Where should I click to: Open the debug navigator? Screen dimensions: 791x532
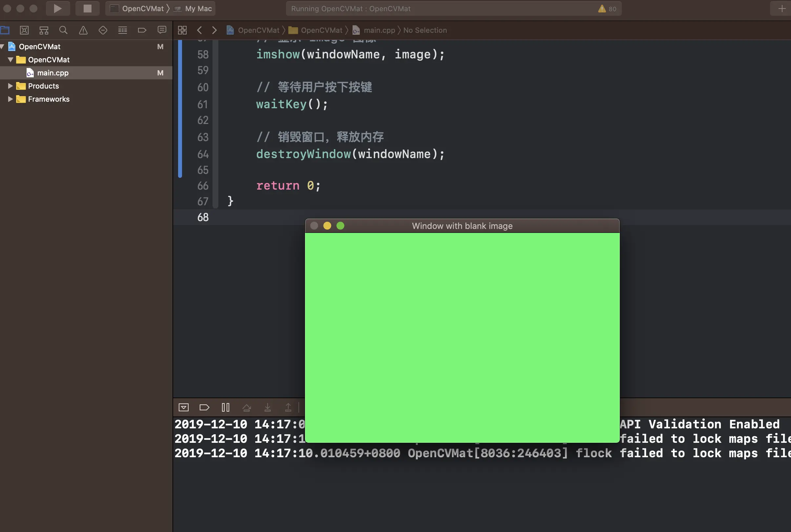(122, 30)
